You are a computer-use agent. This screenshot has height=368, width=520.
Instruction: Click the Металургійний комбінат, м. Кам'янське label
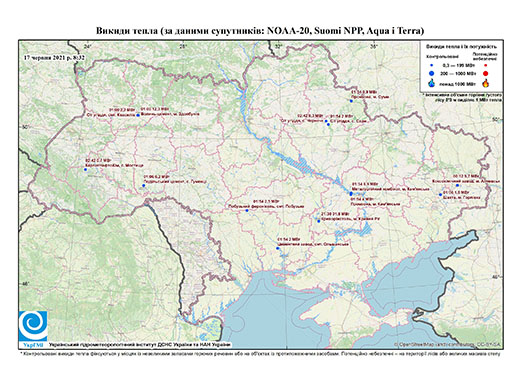[391, 189]
